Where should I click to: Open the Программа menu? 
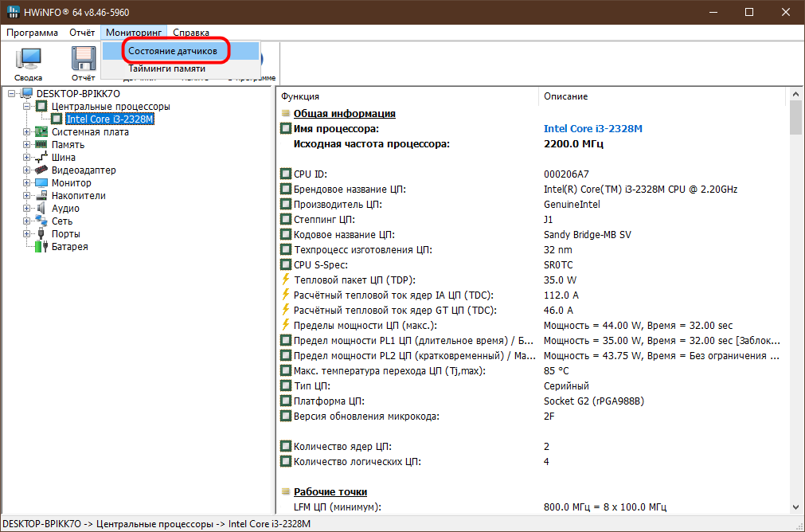[33, 33]
